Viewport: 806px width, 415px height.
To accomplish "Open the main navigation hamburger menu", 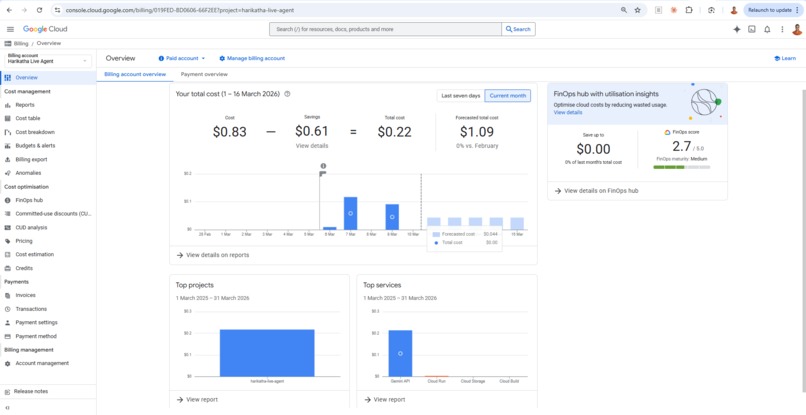I will (10, 29).
